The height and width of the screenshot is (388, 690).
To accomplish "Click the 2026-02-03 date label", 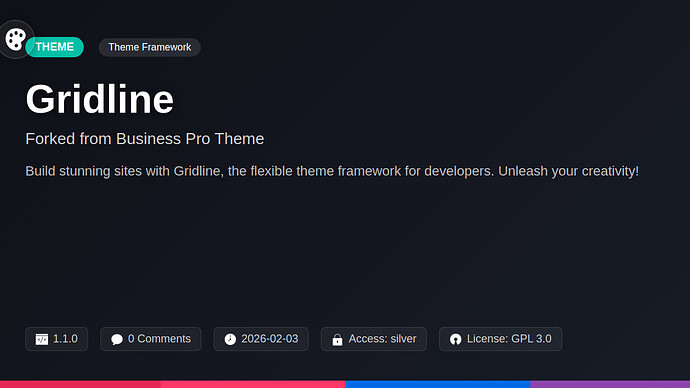I will click(x=270, y=339).
